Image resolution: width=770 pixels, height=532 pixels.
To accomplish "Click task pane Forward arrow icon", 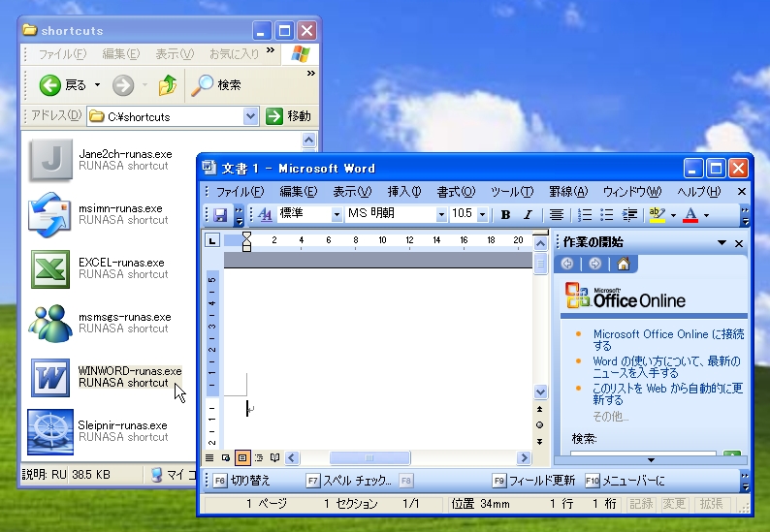I will pyautogui.click(x=594, y=264).
